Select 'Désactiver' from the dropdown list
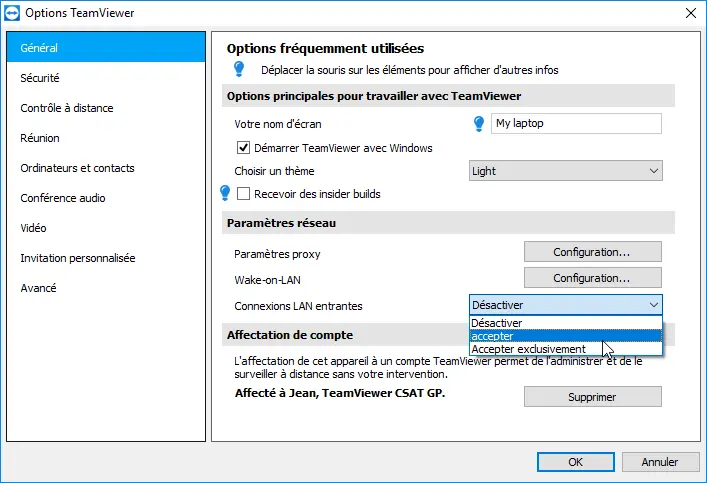 point(565,323)
